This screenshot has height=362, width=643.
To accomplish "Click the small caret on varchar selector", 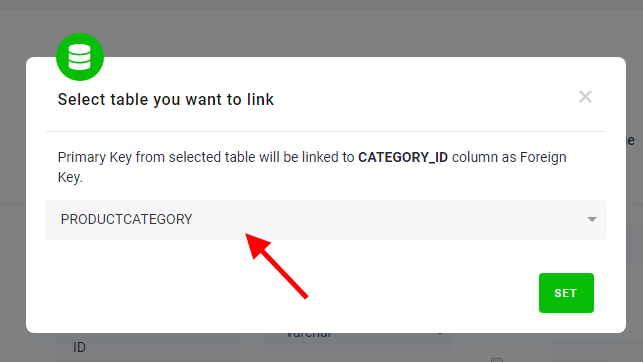I will [x=440, y=334].
